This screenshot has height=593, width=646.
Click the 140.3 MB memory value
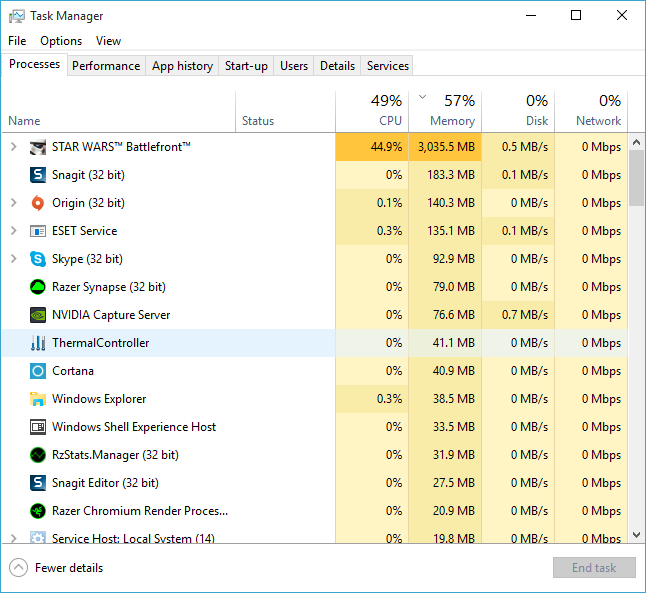(451, 203)
